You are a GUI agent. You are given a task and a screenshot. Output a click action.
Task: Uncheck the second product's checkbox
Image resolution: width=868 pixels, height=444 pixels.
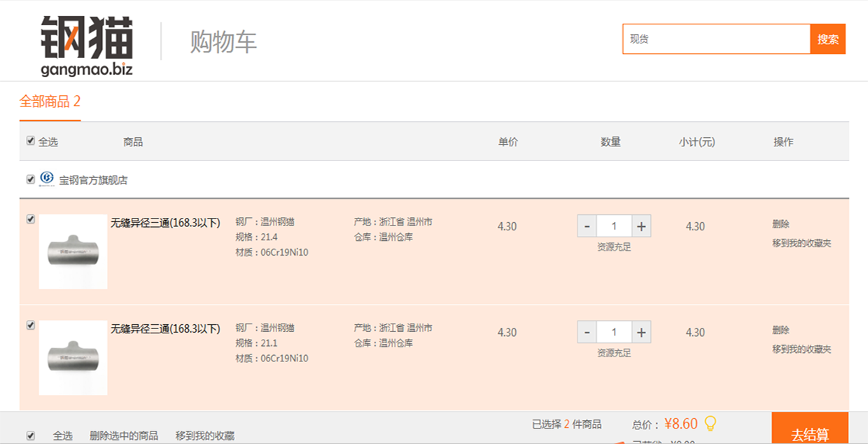coord(31,325)
